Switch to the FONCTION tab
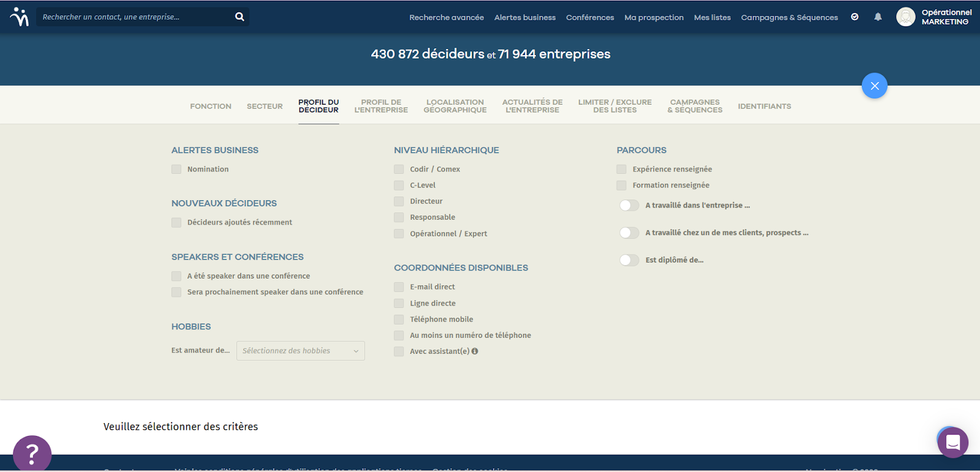 (211, 107)
